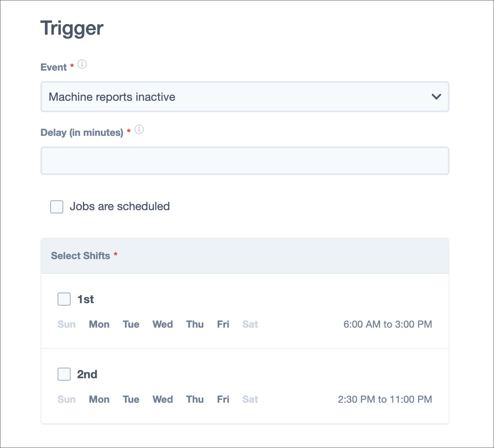This screenshot has height=448, width=494.
Task: Open the Event dropdown chevron
Action: [x=436, y=97]
